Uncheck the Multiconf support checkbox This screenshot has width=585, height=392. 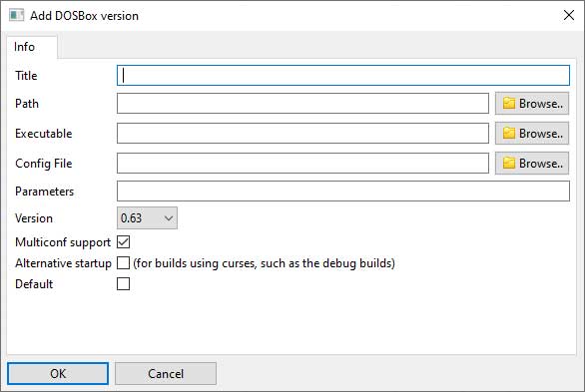[123, 241]
